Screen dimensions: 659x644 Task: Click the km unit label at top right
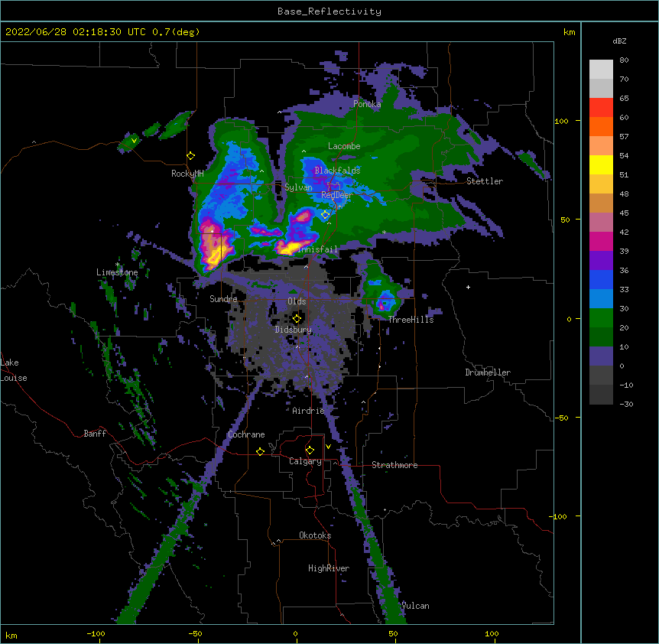(569, 32)
